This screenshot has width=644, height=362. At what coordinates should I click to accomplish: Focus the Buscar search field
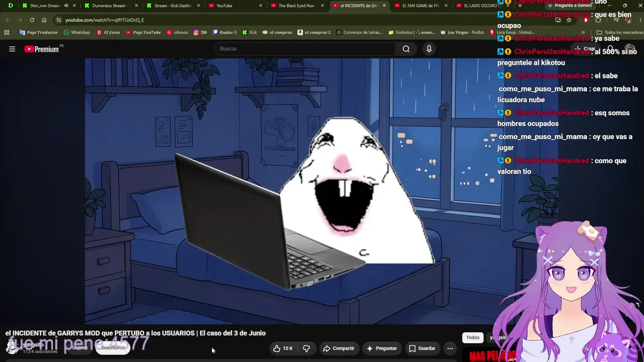[x=305, y=49]
